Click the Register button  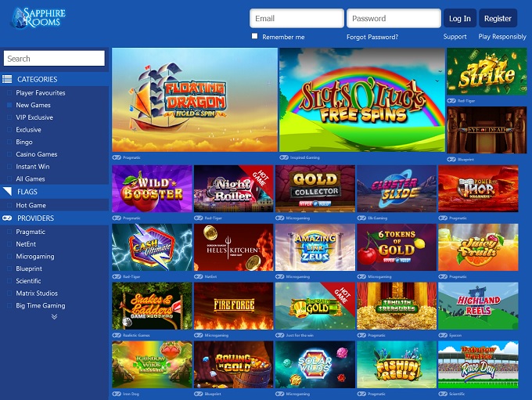tap(498, 18)
